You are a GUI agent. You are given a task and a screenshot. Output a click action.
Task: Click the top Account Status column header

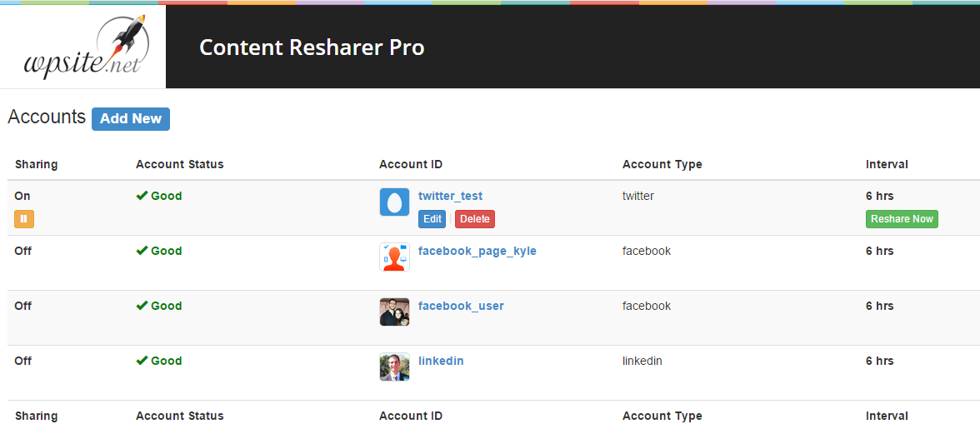pos(180,165)
